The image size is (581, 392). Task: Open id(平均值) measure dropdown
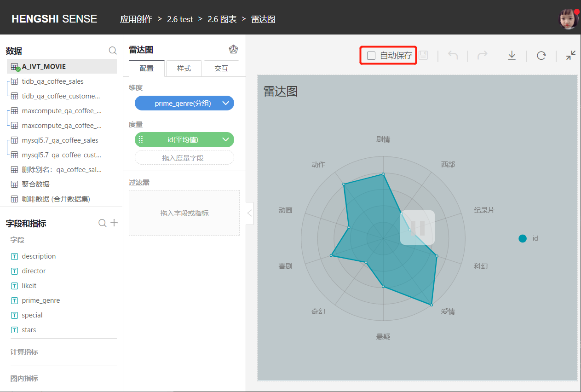pos(226,139)
